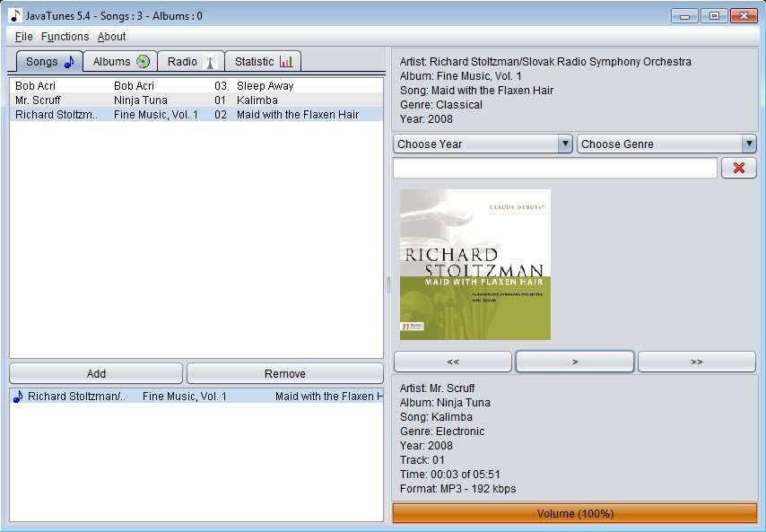Screen dimensions: 766x532
Task: Open the Choose Genre dropdown
Action: coord(666,144)
